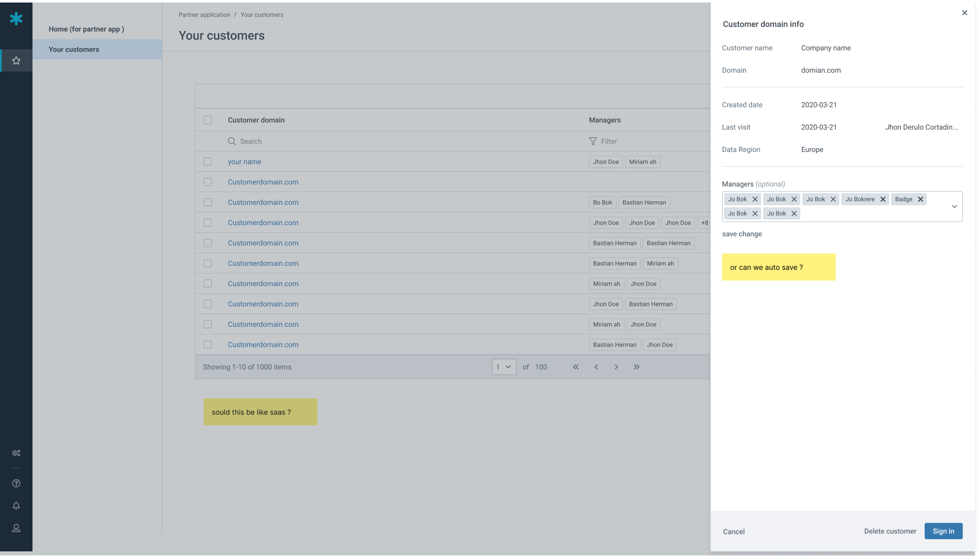This screenshot has height=559, width=980.
Task: Remove the Badge manager tag
Action: [x=920, y=199]
